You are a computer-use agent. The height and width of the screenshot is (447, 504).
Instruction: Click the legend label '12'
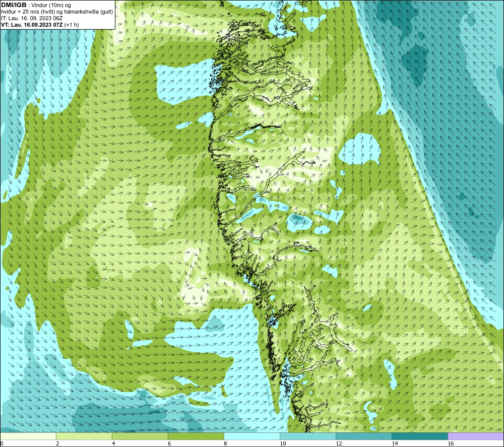click(x=339, y=444)
